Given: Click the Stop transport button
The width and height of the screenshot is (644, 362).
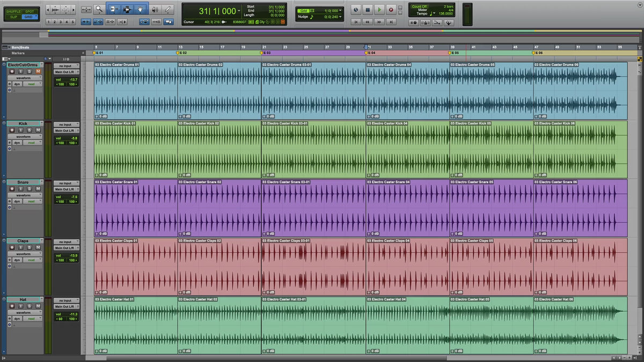Looking at the screenshot, I should tap(368, 10).
